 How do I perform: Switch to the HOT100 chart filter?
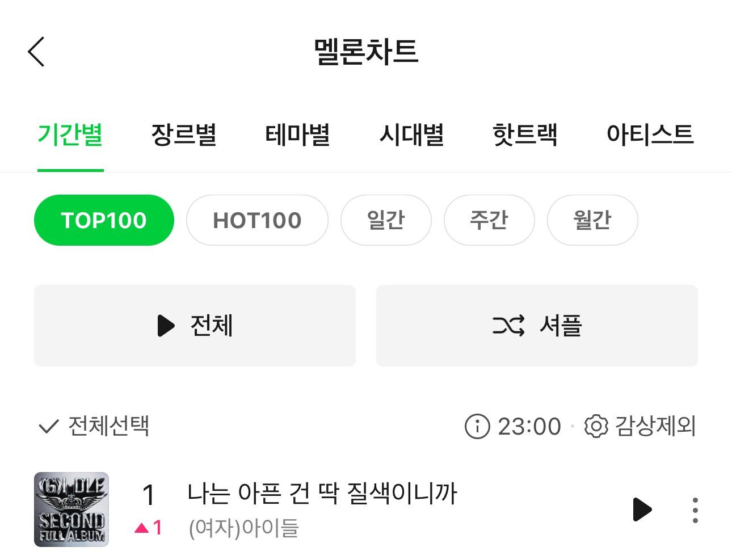[x=257, y=220]
